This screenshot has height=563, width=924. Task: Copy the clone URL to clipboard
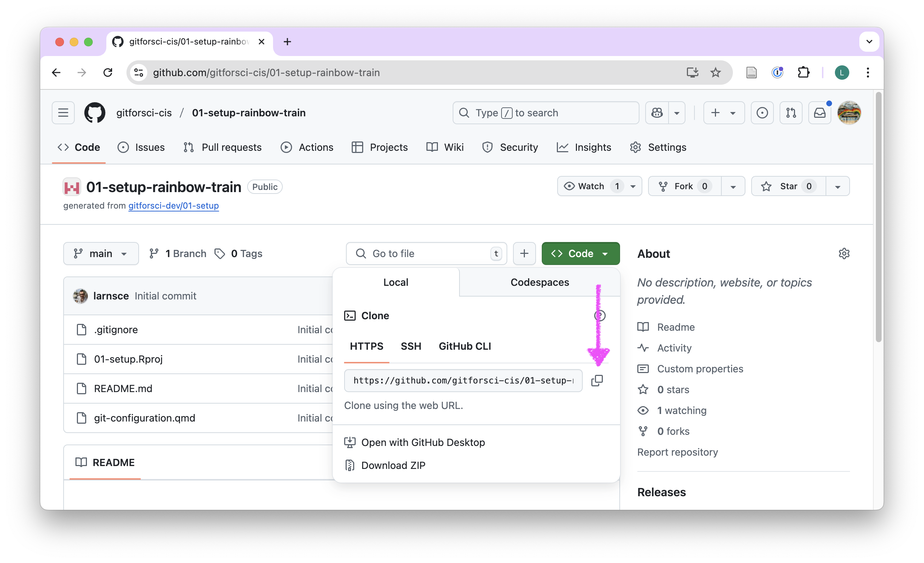coord(597,381)
